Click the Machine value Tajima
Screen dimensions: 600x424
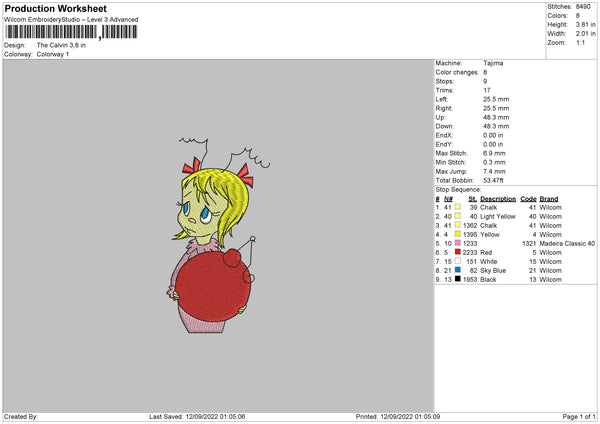493,63
